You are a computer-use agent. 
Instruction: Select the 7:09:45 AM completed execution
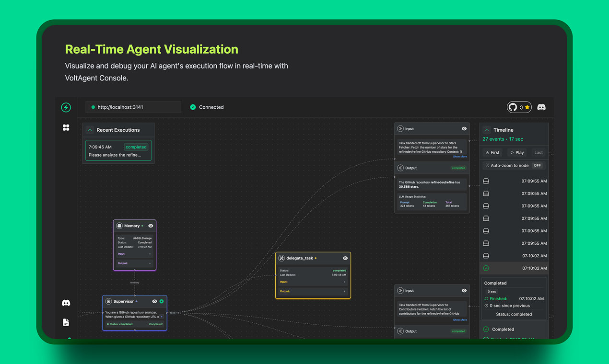pyautogui.click(x=118, y=150)
